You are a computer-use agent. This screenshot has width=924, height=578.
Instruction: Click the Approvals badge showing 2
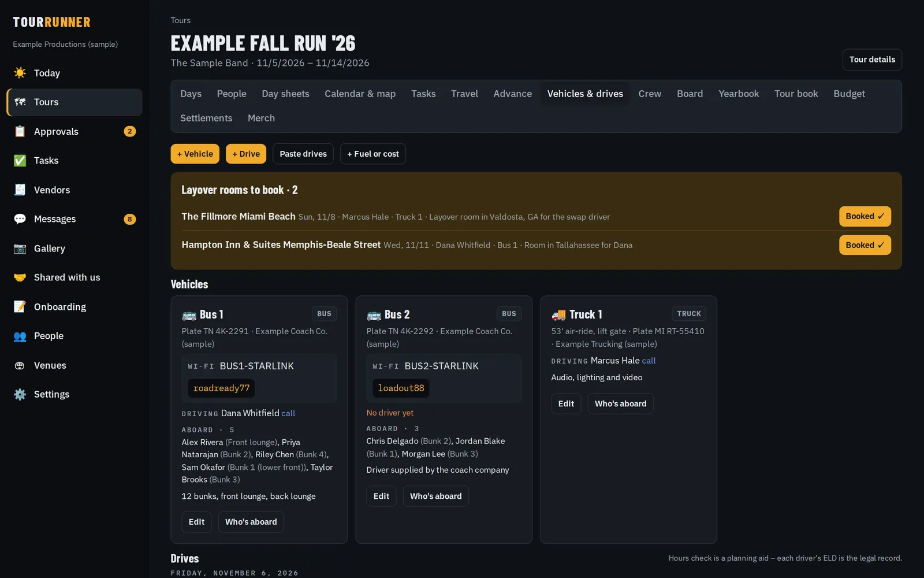[x=130, y=131]
